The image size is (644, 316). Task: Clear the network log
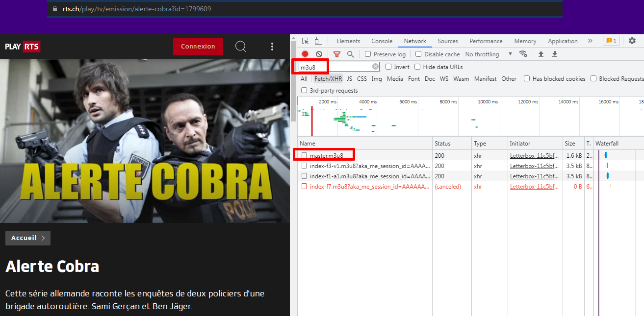319,54
